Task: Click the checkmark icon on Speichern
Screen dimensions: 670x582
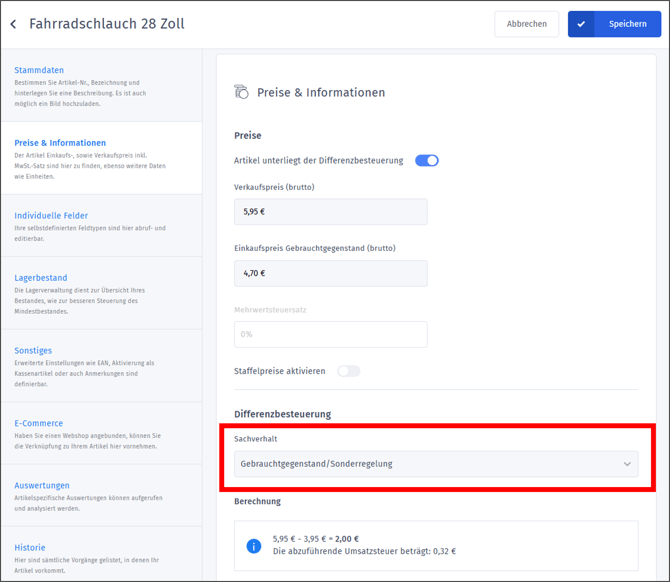Action: [581, 24]
